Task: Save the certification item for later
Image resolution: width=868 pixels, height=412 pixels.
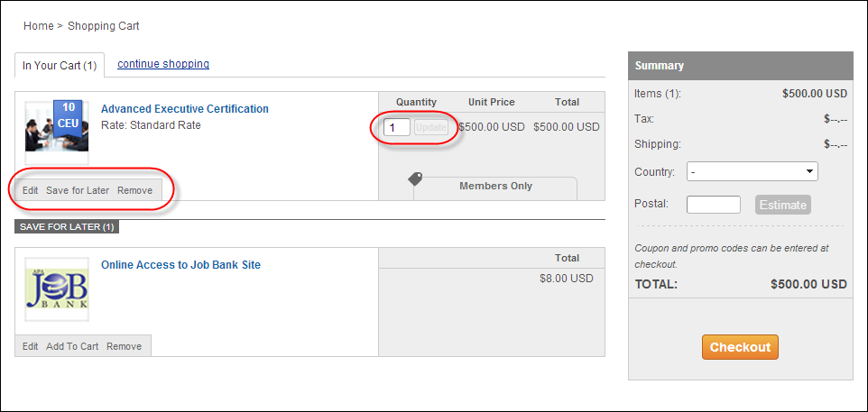Action: [78, 190]
